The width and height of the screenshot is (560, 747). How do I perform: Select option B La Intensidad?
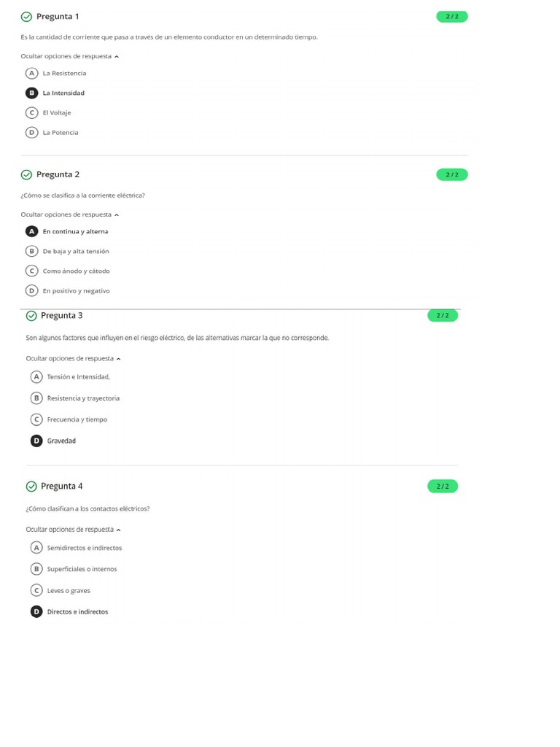[x=55, y=93]
